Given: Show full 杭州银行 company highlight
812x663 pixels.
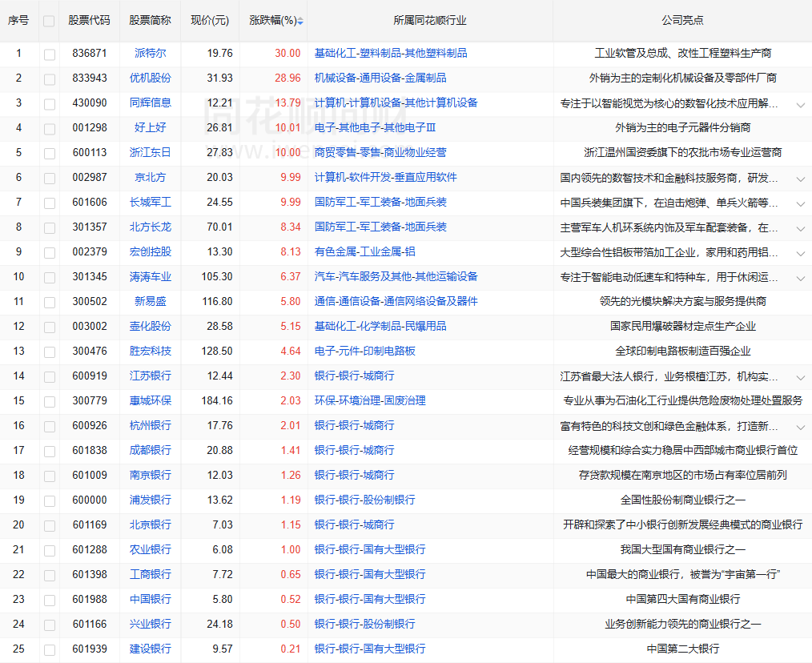Looking at the screenshot, I should click(x=801, y=428).
